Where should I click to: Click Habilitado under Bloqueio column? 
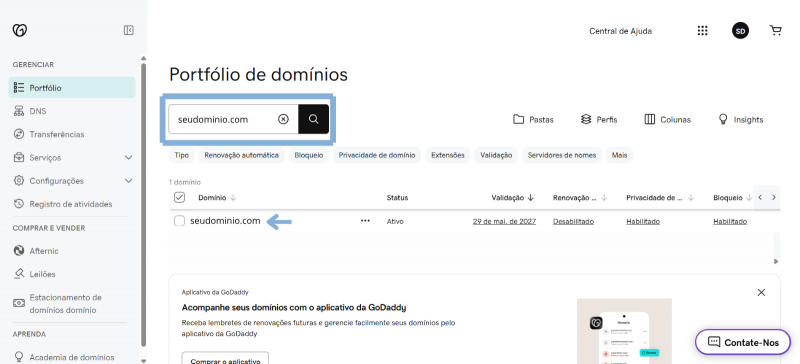click(730, 222)
